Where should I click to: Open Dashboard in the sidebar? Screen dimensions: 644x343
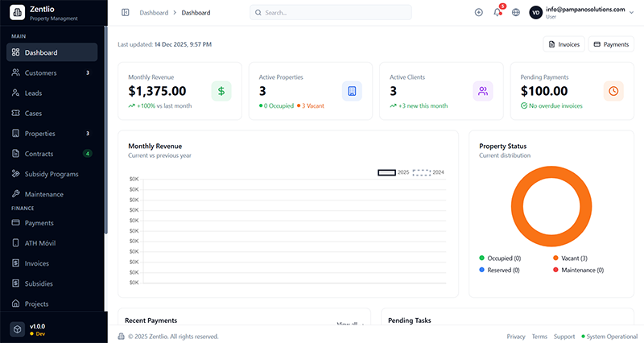tap(52, 52)
